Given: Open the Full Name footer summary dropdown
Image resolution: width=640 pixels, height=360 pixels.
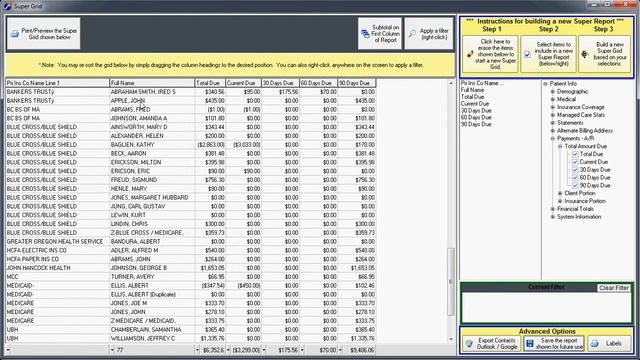Looking at the screenshot, I should (x=112, y=350).
